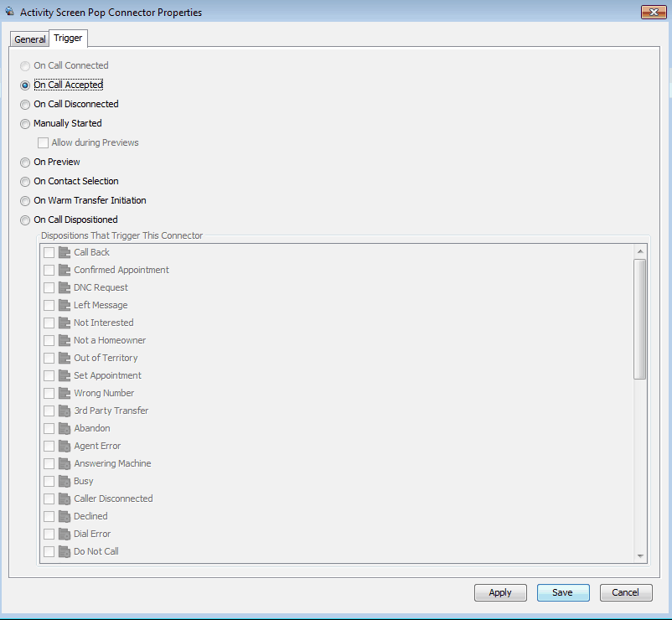Click the Left Message disposition icon
This screenshot has height=620, width=672.
click(x=65, y=305)
